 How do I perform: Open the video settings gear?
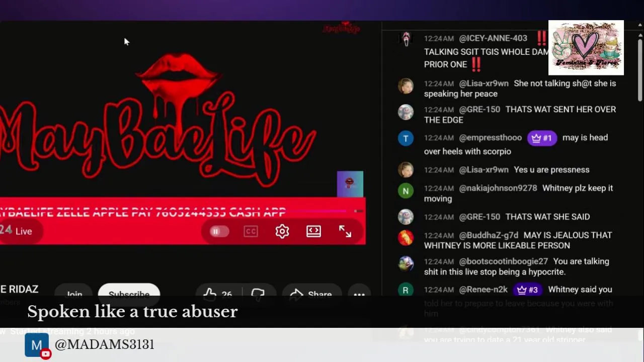pyautogui.click(x=282, y=231)
